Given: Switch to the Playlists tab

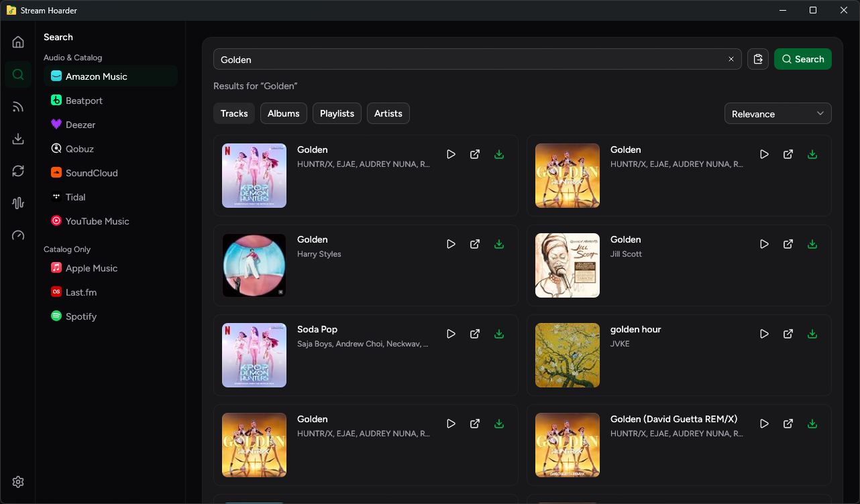Looking at the screenshot, I should tap(337, 113).
